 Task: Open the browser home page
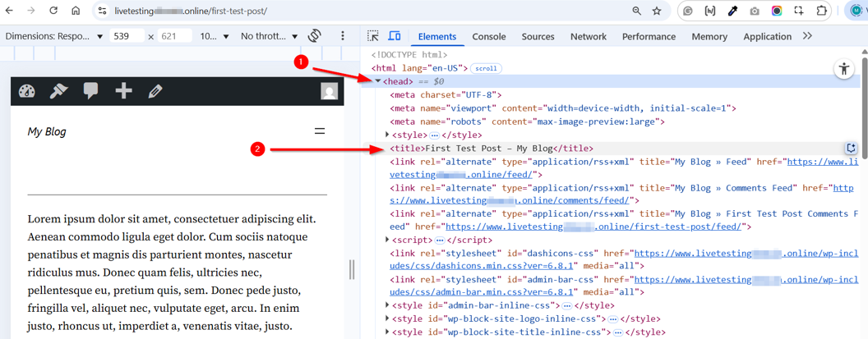point(76,11)
